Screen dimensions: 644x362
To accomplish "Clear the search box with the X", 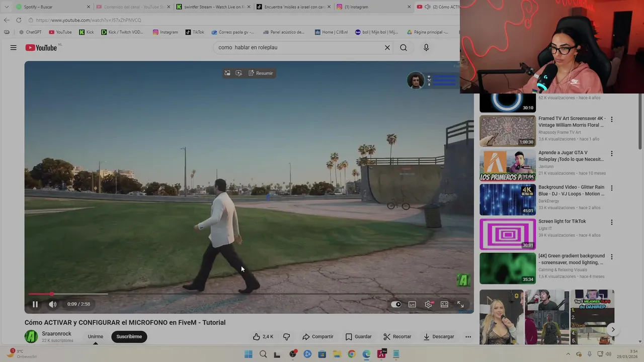I will [387, 48].
